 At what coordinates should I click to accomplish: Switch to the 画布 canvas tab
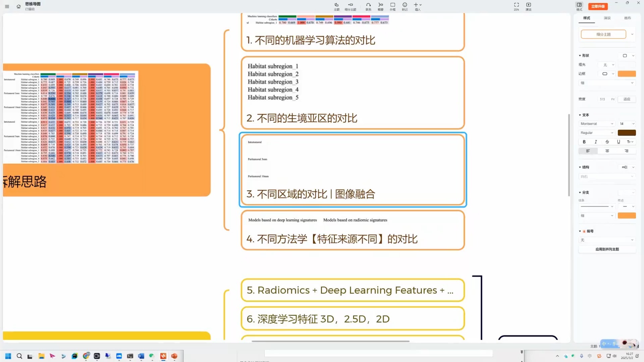(x=628, y=18)
